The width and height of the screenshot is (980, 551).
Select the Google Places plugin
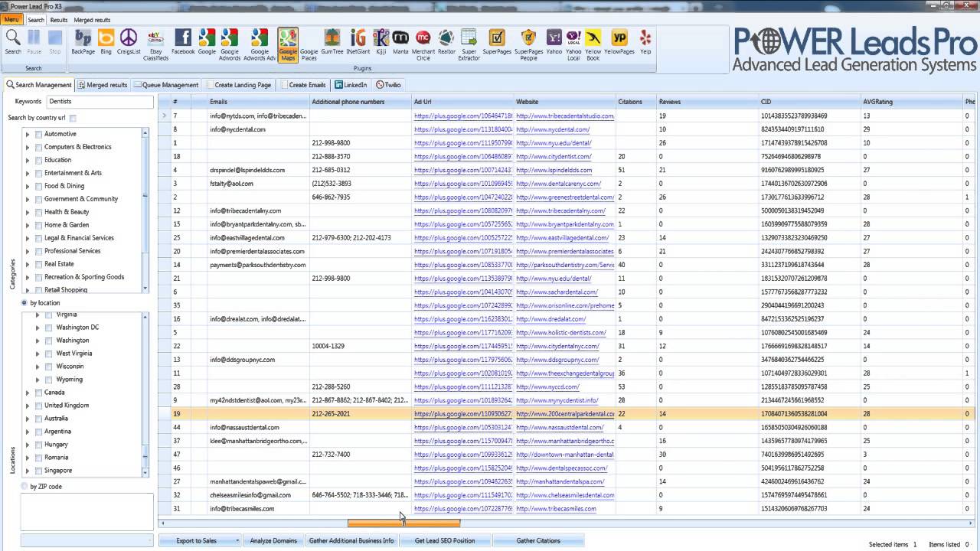point(309,44)
